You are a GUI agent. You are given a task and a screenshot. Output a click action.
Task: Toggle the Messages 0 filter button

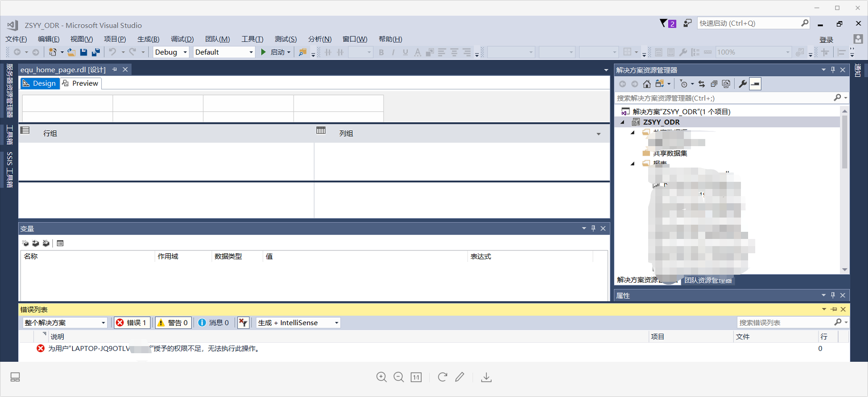(213, 323)
